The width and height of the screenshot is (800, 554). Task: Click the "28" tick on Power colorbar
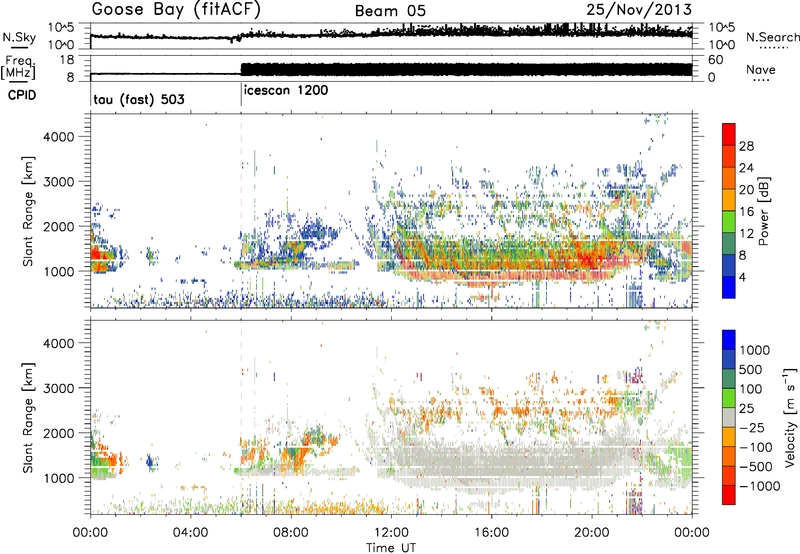746,146
